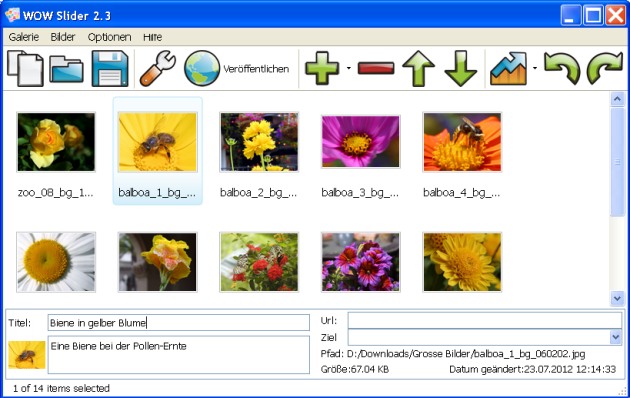Click the Titel input field
630x398 pixels.
(178, 322)
